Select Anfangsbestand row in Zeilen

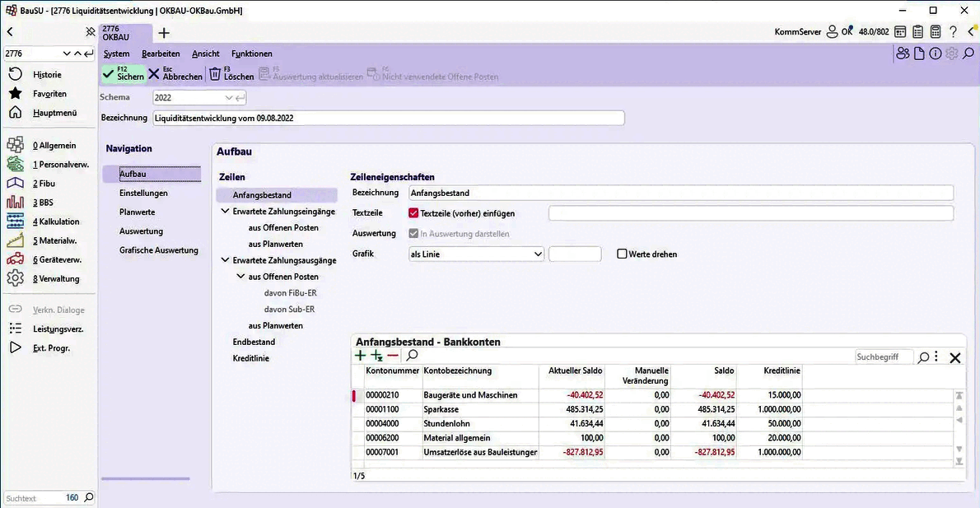tap(277, 195)
